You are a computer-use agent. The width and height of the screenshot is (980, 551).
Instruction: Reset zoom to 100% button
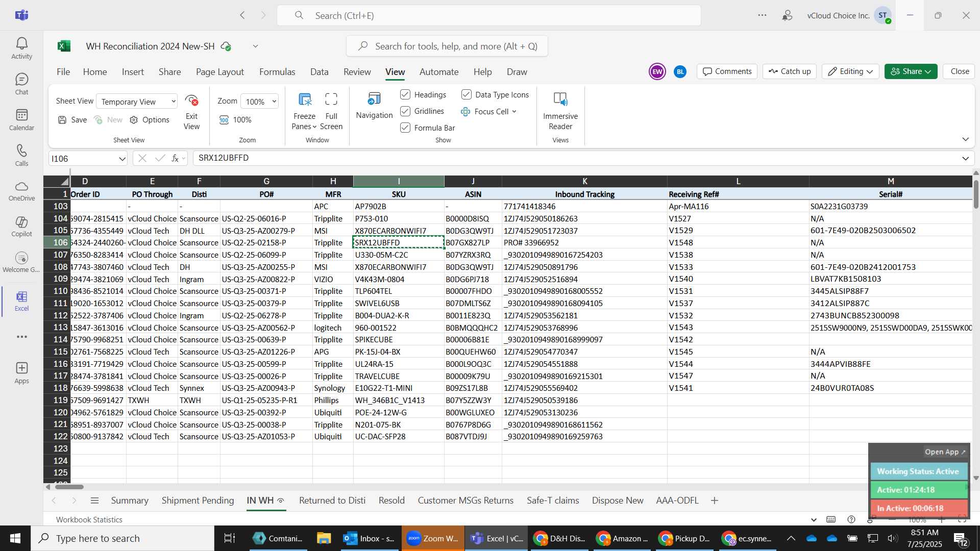point(235,120)
